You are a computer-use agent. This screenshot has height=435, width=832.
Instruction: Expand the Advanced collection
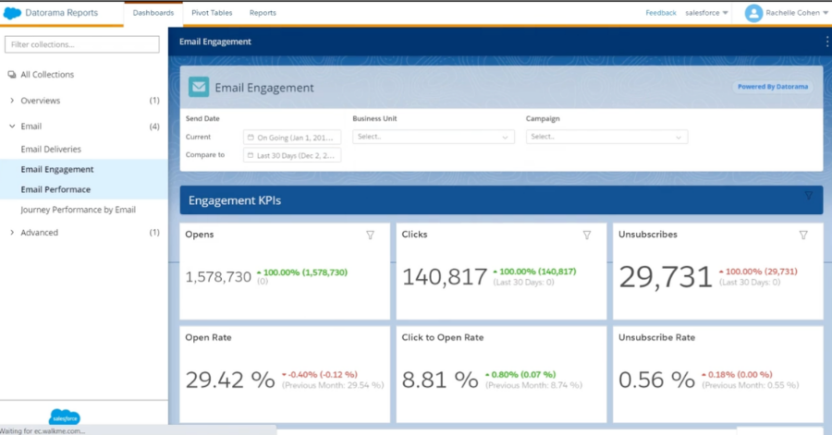click(x=12, y=232)
